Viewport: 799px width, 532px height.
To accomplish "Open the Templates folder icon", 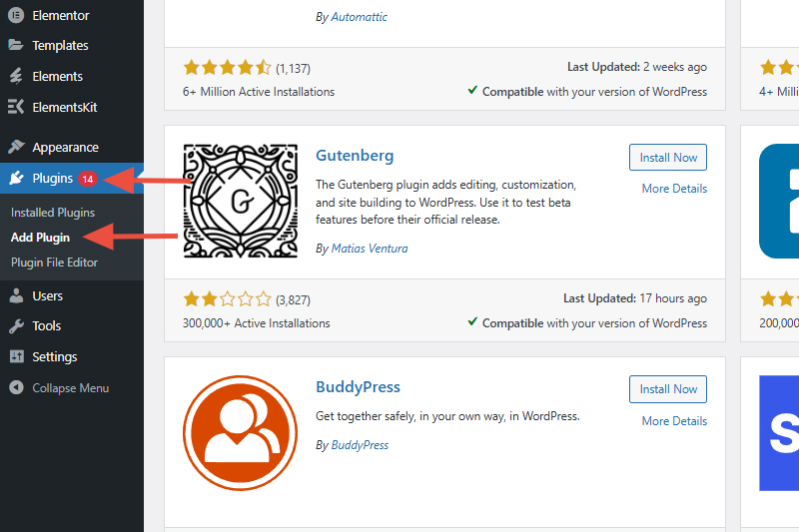I will click(x=16, y=45).
